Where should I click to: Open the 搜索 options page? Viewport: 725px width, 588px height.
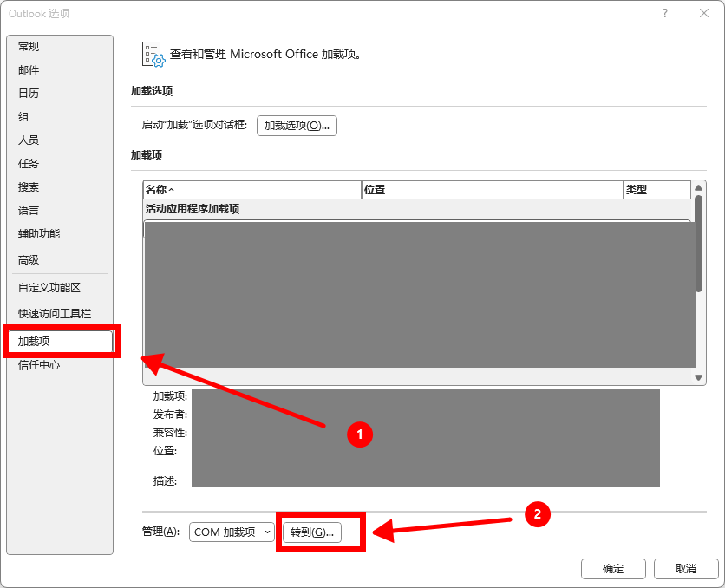pyautogui.click(x=29, y=187)
